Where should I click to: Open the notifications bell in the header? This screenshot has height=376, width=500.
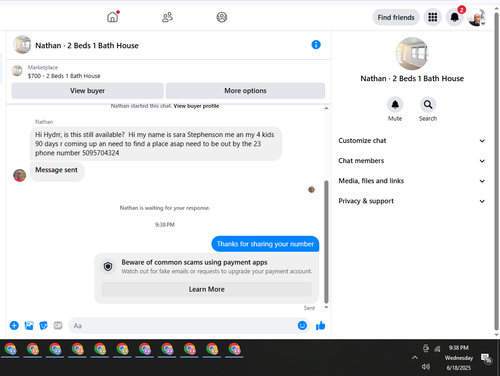455,17
